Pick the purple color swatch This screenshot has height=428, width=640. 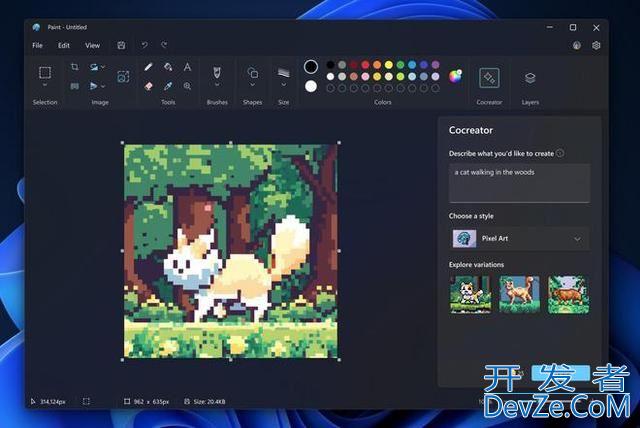[x=436, y=64]
